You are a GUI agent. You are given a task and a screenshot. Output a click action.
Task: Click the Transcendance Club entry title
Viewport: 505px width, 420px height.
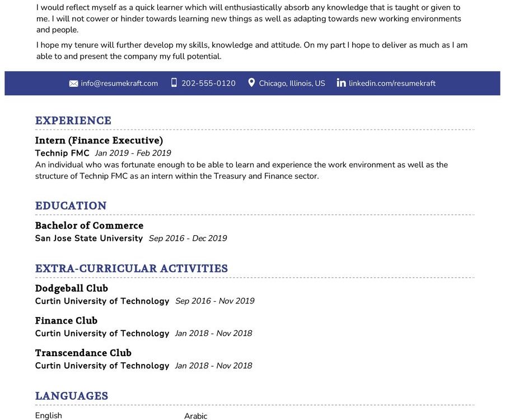click(83, 352)
